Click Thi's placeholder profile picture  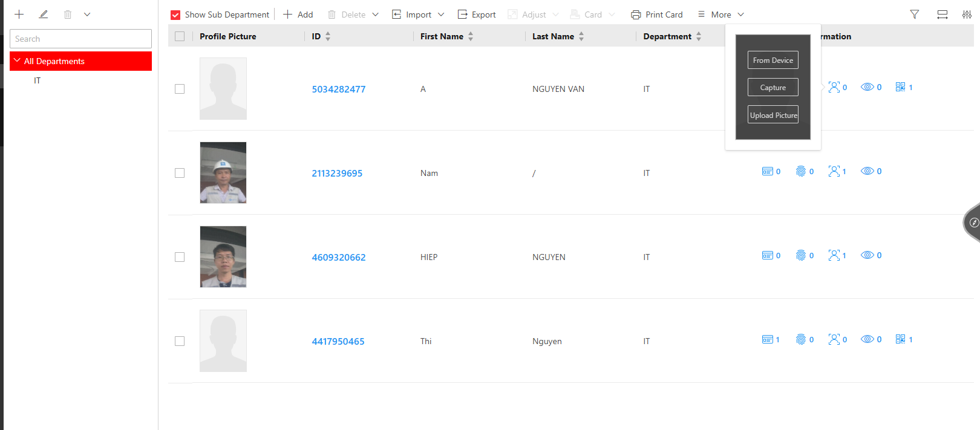(223, 340)
